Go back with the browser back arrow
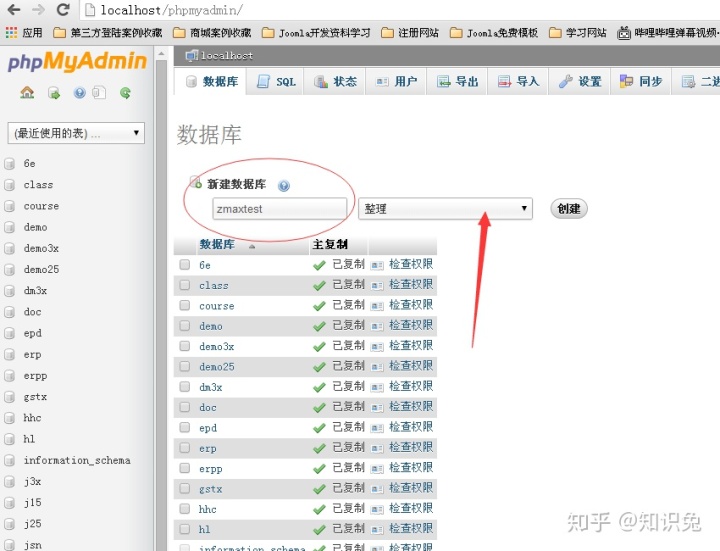720x551 pixels. [x=14, y=10]
